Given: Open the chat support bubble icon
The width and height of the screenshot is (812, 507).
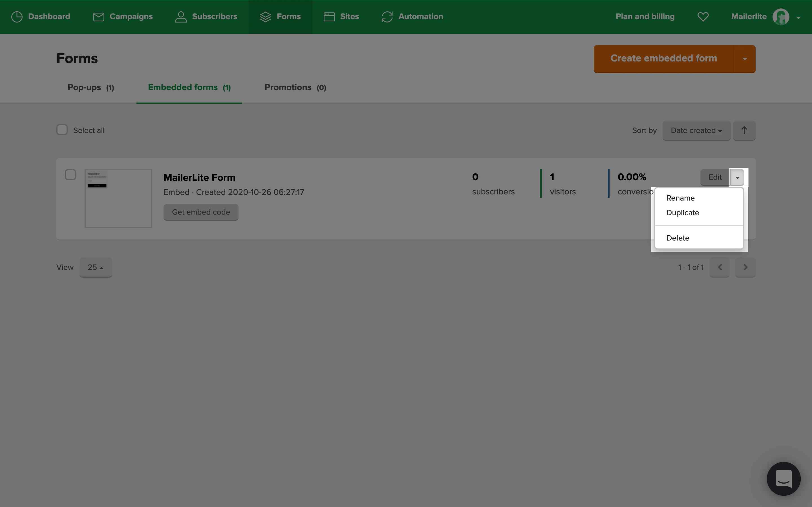Looking at the screenshot, I should tap(783, 479).
